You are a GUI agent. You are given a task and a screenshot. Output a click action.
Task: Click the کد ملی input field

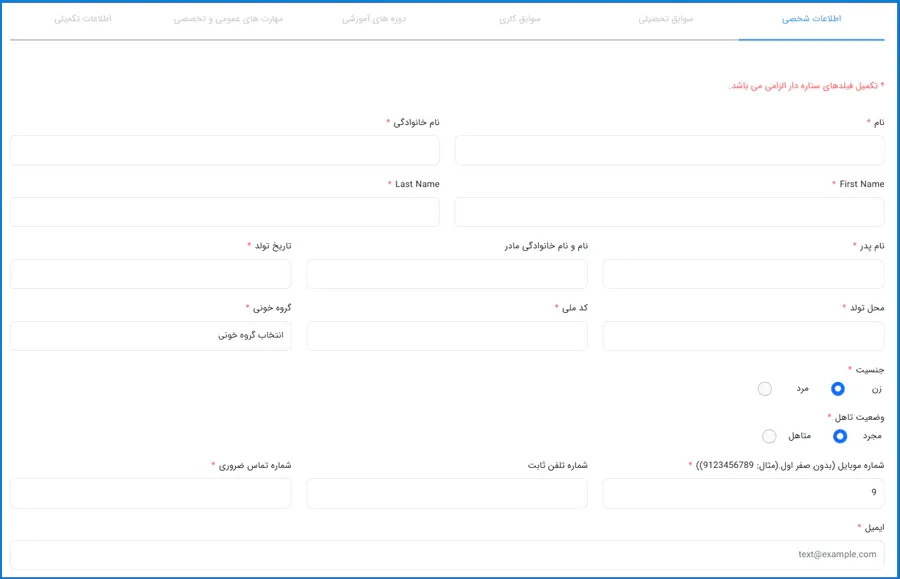coord(447,336)
